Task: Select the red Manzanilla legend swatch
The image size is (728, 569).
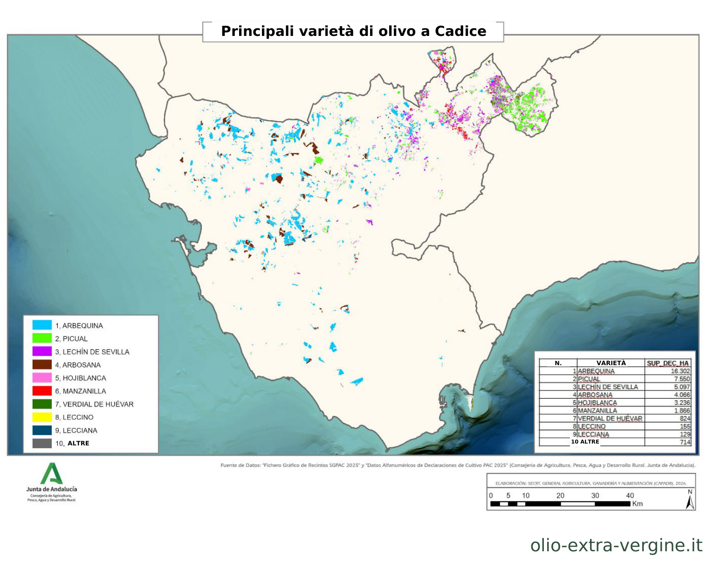Action: (x=42, y=390)
